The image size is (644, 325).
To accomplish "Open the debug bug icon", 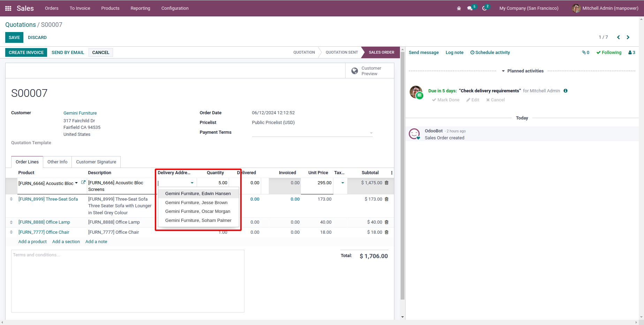I will coord(459,8).
